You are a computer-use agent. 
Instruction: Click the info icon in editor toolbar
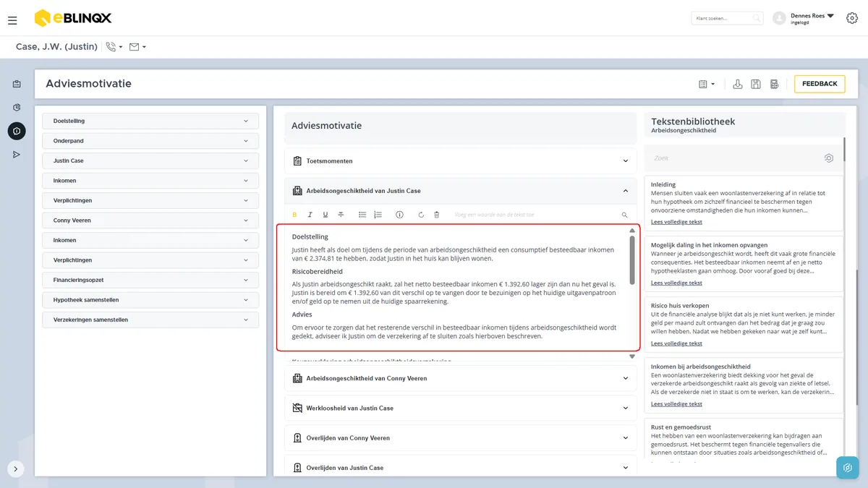(399, 215)
